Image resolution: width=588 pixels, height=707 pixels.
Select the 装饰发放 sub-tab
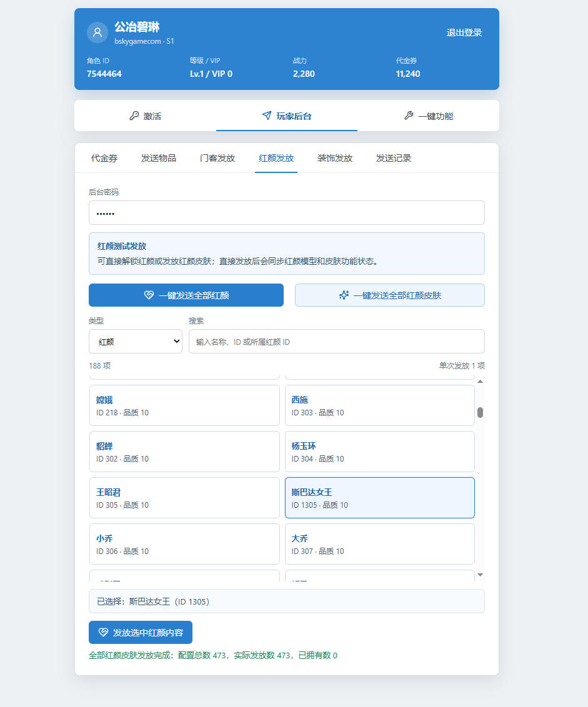[335, 158]
